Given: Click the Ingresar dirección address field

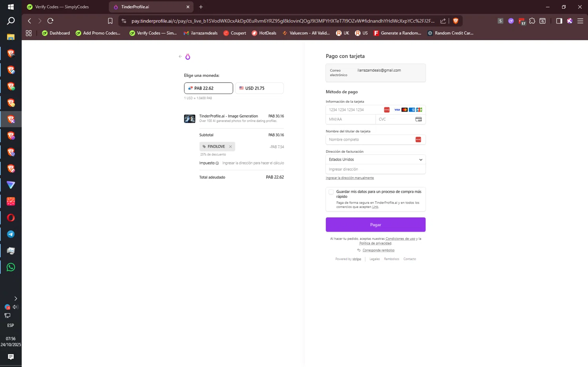Looking at the screenshot, I should (376, 169).
